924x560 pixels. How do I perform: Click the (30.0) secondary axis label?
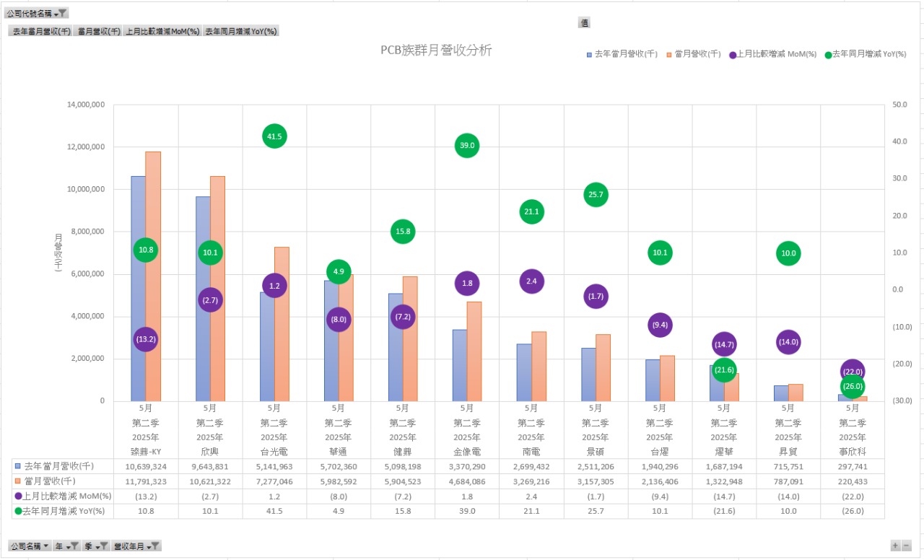[x=903, y=401]
